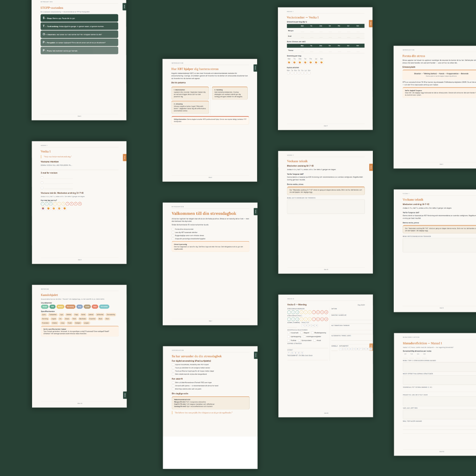
Task: Click the blue Sorg emotion chip
Action: tap(79, 307)
